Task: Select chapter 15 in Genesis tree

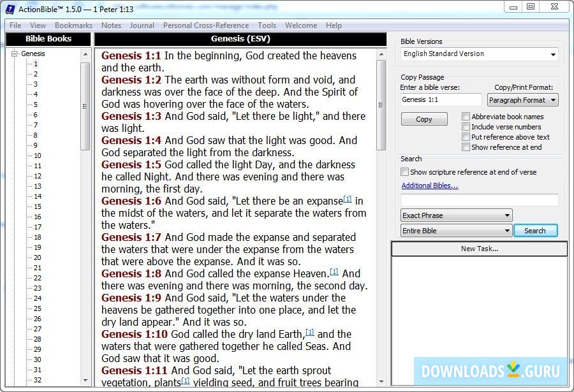Action: coord(38,207)
